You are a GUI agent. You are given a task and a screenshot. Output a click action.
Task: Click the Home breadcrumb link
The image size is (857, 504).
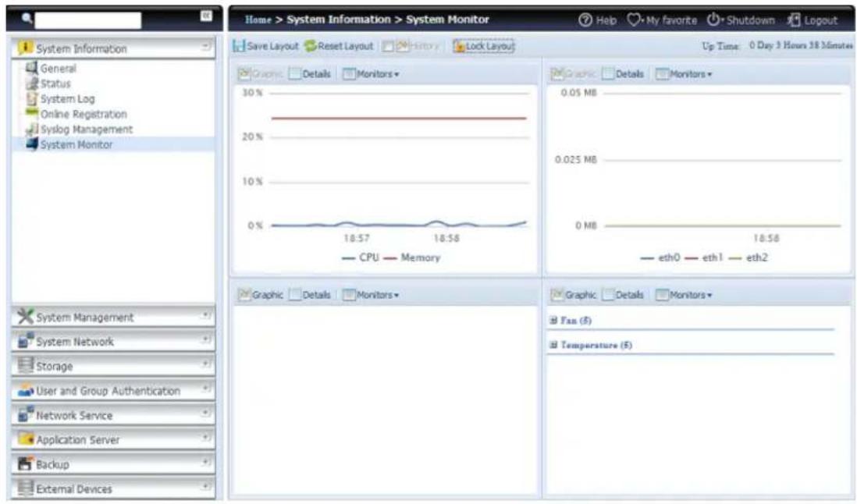258,20
